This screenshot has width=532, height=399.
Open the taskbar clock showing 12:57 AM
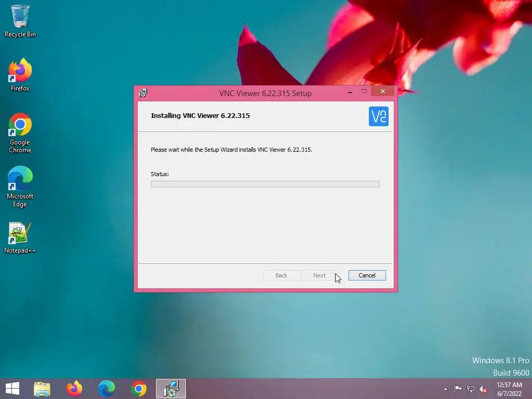click(509, 389)
